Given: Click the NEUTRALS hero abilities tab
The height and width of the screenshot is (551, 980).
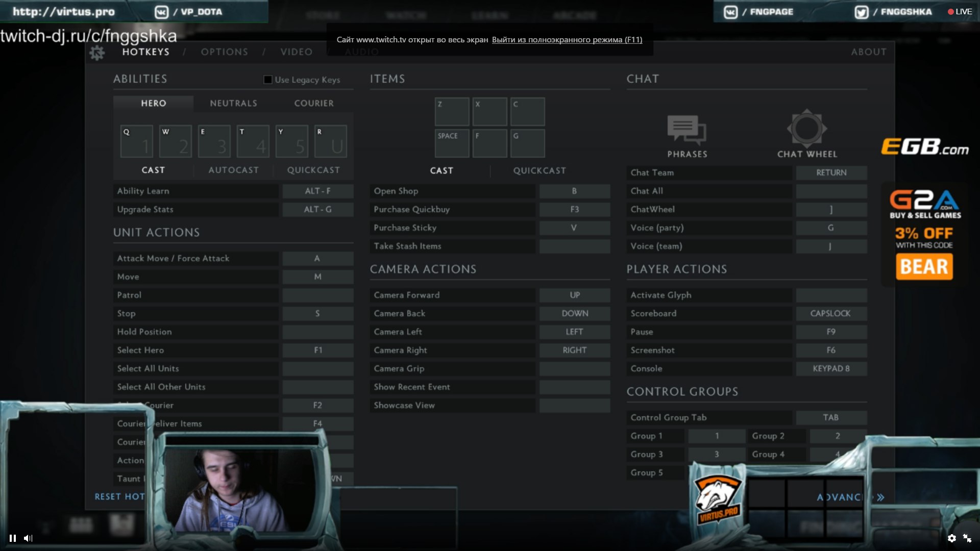Looking at the screenshot, I should [234, 102].
